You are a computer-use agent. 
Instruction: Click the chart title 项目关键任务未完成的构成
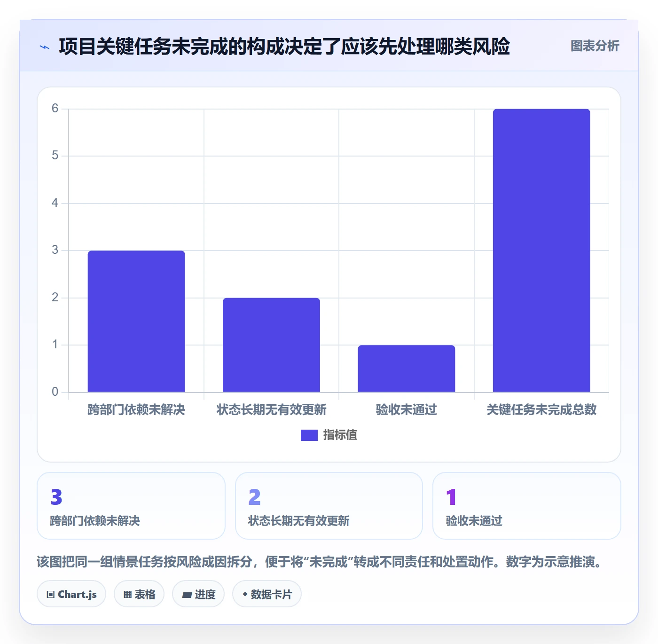coord(284,47)
